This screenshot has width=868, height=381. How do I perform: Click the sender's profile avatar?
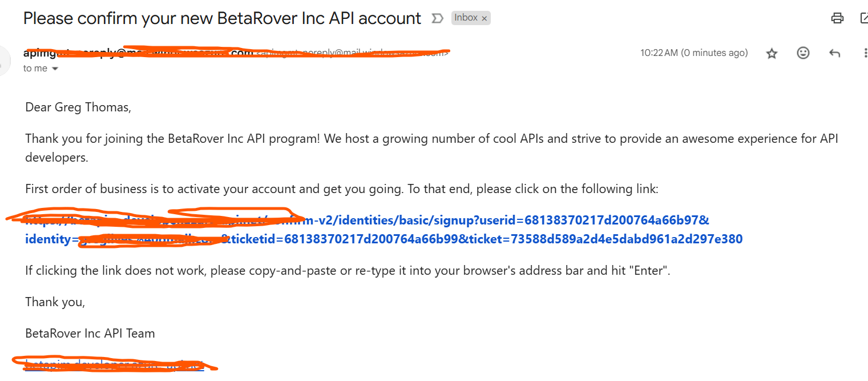3,60
